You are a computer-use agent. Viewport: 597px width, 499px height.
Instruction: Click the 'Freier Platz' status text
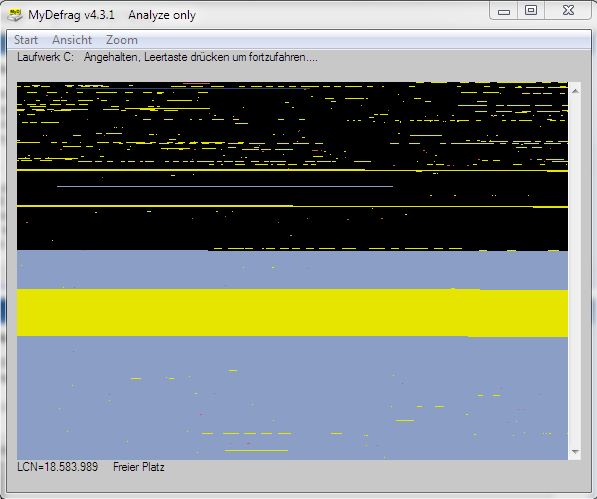[139, 467]
